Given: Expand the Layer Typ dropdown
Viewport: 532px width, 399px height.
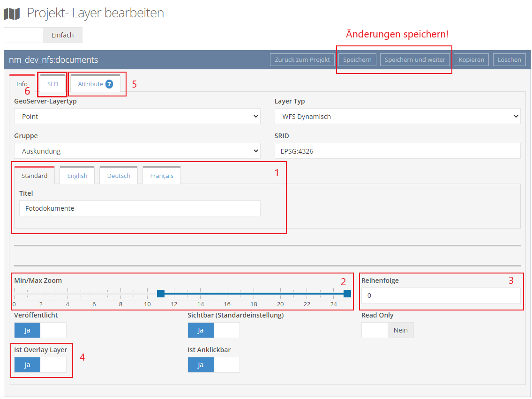Looking at the screenshot, I should [x=397, y=117].
